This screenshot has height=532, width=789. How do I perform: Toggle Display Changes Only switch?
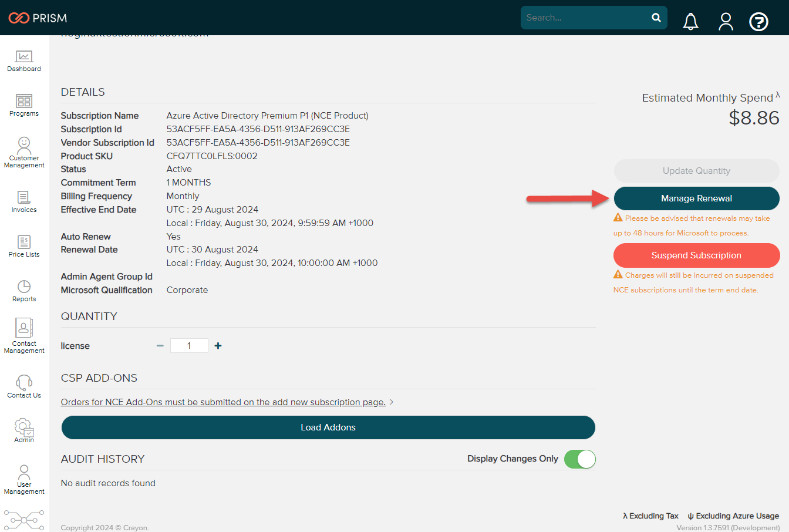click(579, 459)
